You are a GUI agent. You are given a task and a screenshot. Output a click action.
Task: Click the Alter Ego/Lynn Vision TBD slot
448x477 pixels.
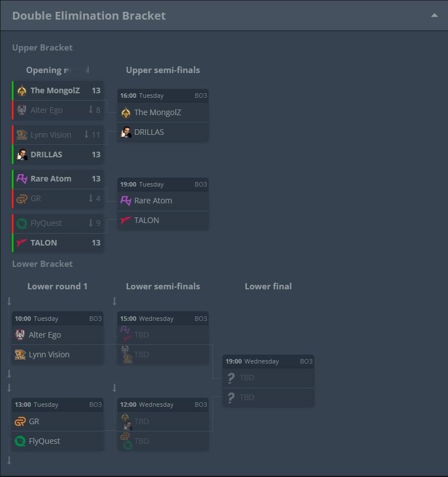[x=163, y=355]
